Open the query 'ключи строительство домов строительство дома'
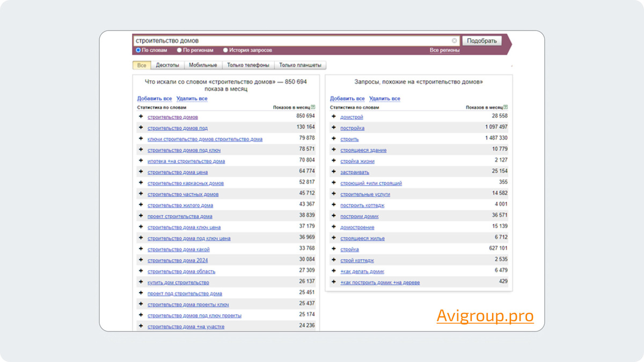 pos(205,139)
